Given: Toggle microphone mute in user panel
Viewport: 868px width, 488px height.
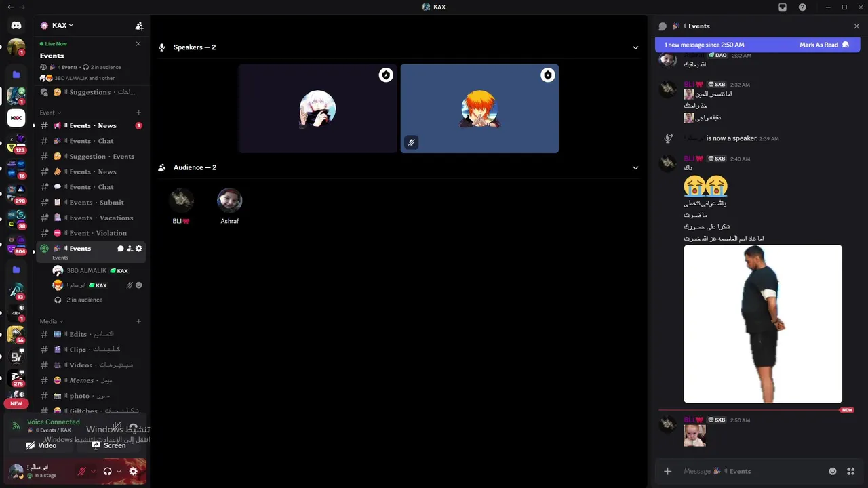Looking at the screenshot, I should coord(82,471).
